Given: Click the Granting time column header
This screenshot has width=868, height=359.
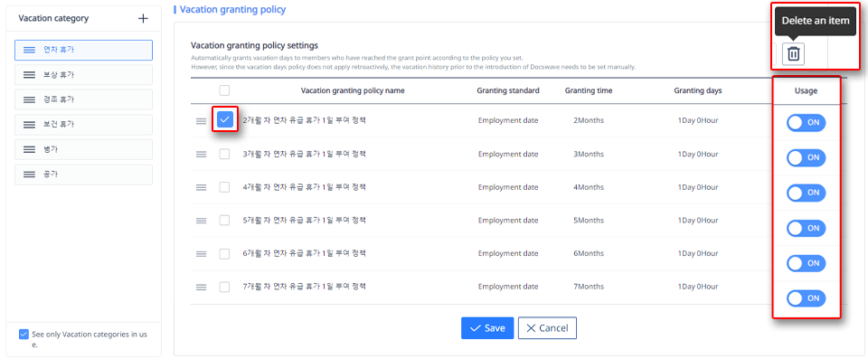Looking at the screenshot, I should [589, 90].
